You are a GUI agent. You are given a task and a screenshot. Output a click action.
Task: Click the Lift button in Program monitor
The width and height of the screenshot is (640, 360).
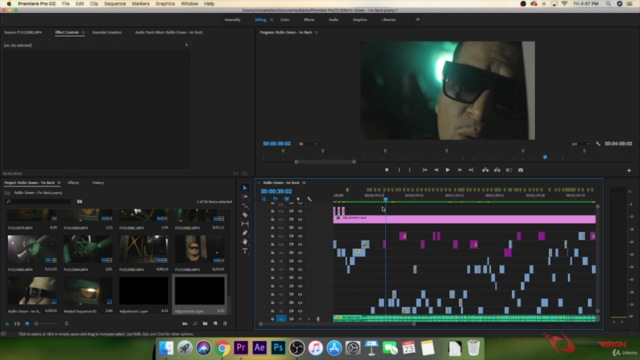pos(485,170)
